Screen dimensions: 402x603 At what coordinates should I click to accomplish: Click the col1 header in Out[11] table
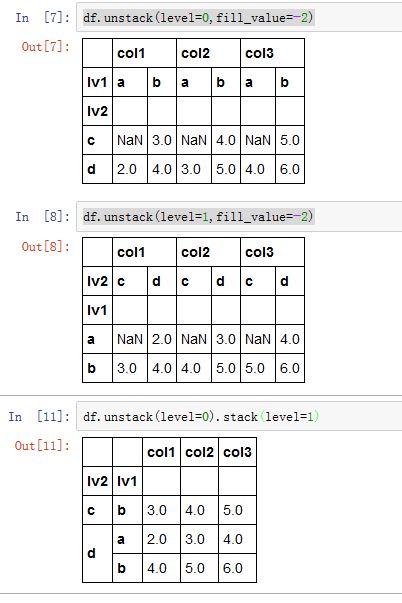coord(161,452)
